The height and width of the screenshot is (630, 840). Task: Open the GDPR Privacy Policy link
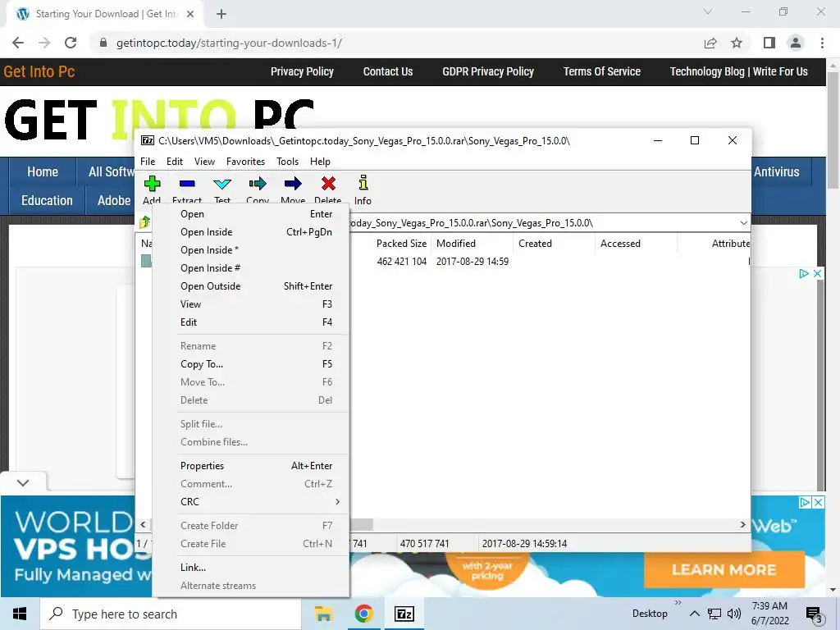click(x=488, y=72)
